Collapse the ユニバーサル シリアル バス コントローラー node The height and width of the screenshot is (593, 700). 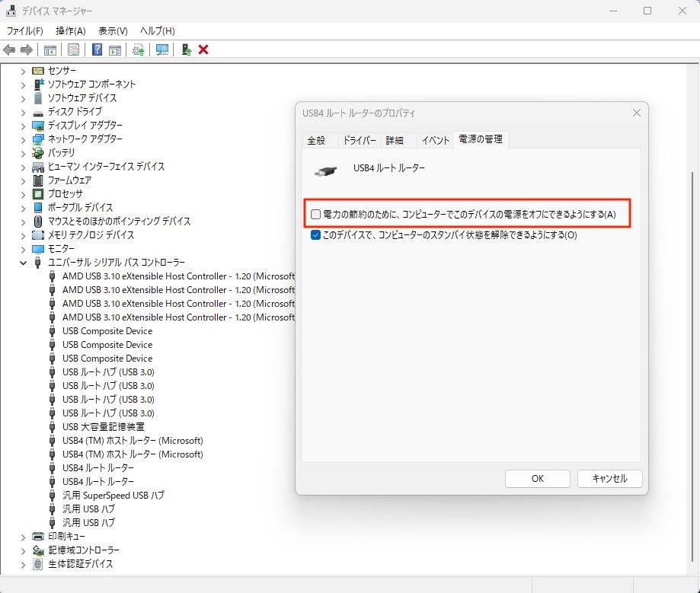point(23,263)
